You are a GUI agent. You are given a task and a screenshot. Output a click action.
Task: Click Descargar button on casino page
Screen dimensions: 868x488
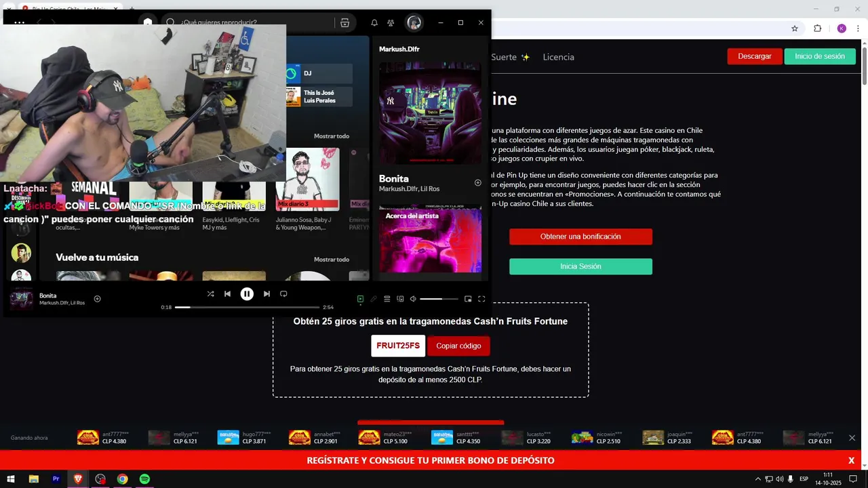(755, 56)
